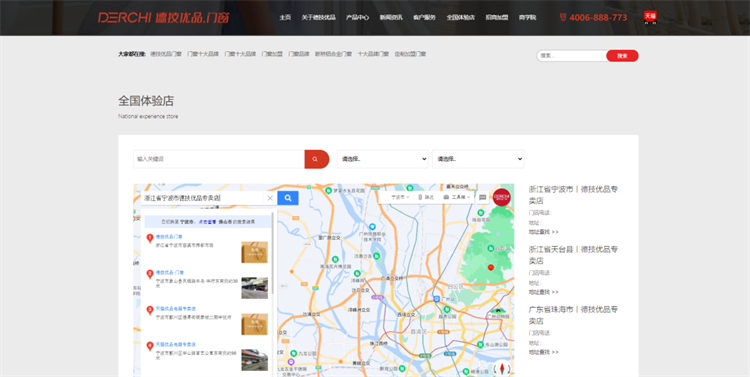750x377 pixels.
Task: Click the 门窗品牌 hot search link
Action: click(x=298, y=54)
